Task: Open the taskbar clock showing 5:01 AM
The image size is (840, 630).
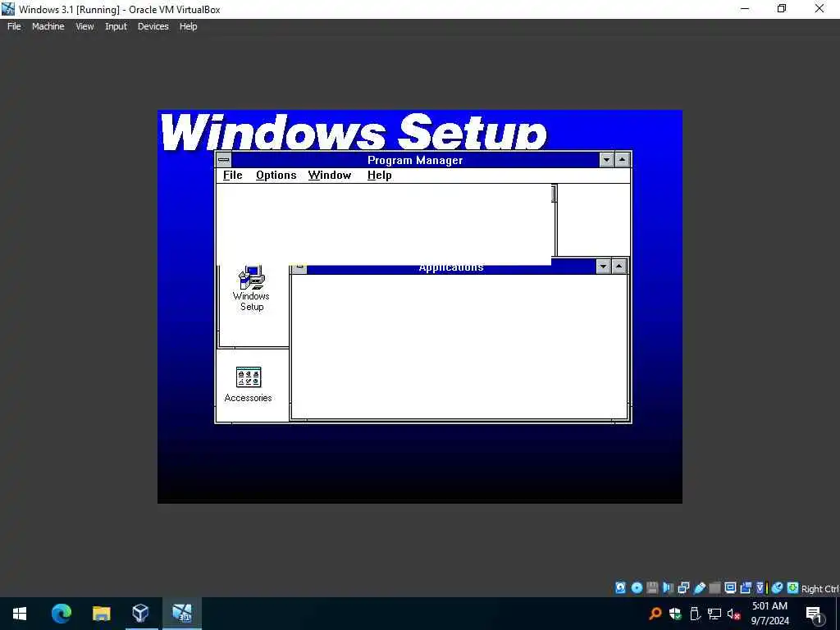Action: (769, 614)
